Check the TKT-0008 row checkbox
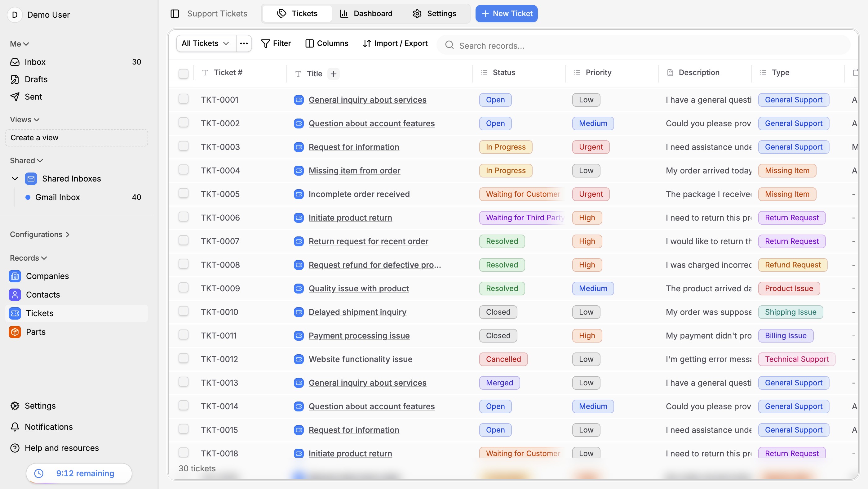 [183, 264]
